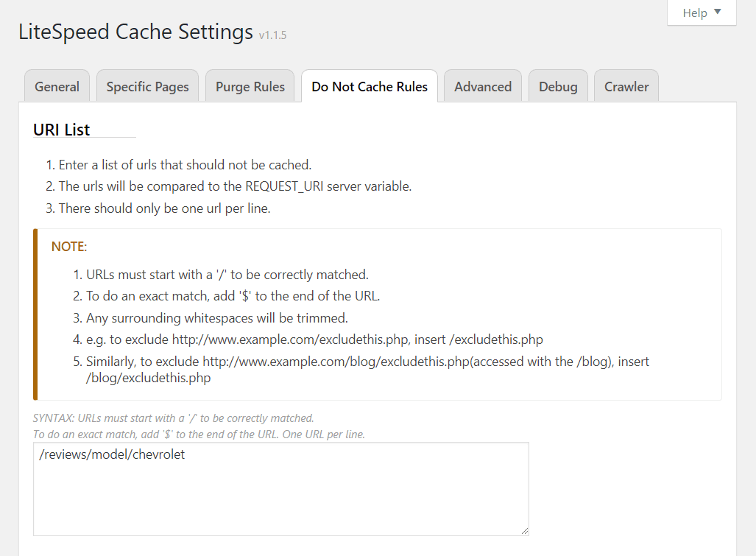The width and height of the screenshot is (756, 556).
Task: Click the URI List section heading
Action: (x=62, y=130)
